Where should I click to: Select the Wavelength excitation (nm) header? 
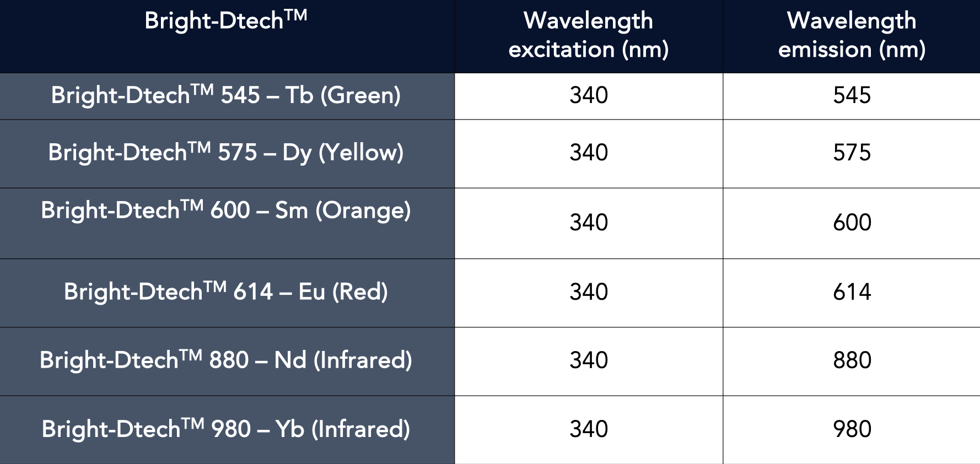click(x=588, y=35)
